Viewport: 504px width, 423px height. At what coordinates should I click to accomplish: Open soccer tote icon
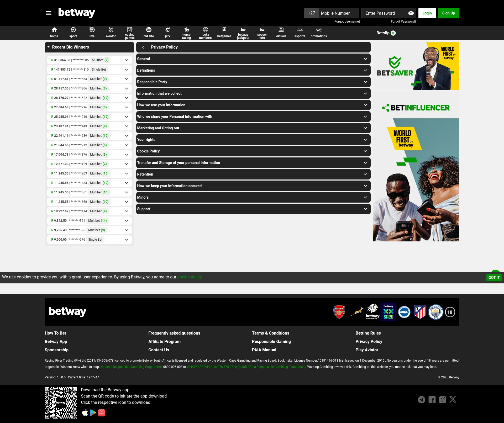pos(262,30)
